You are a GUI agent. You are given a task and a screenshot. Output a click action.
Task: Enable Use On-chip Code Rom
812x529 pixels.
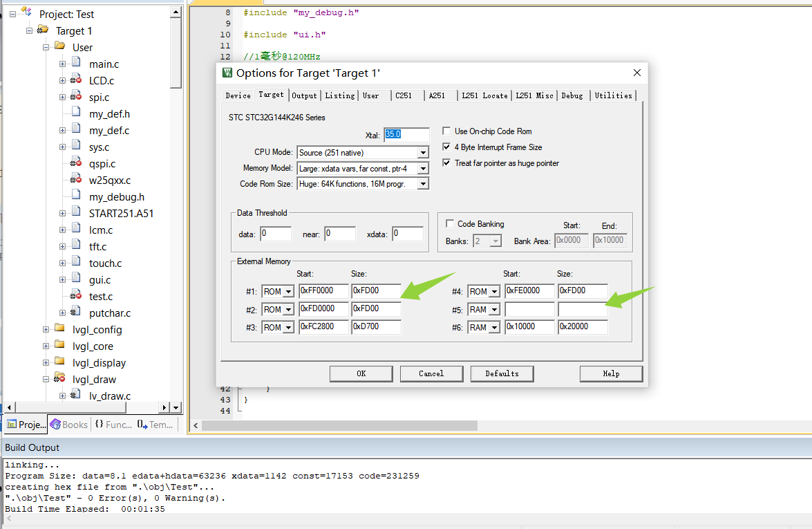tap(447, 131)
